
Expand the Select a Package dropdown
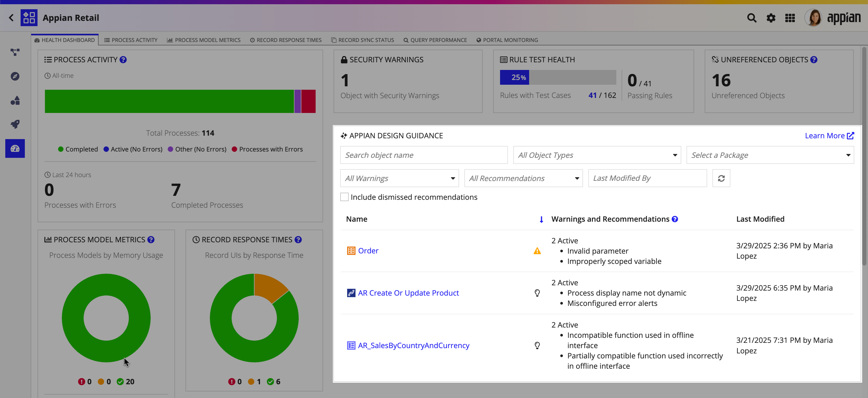770,155
